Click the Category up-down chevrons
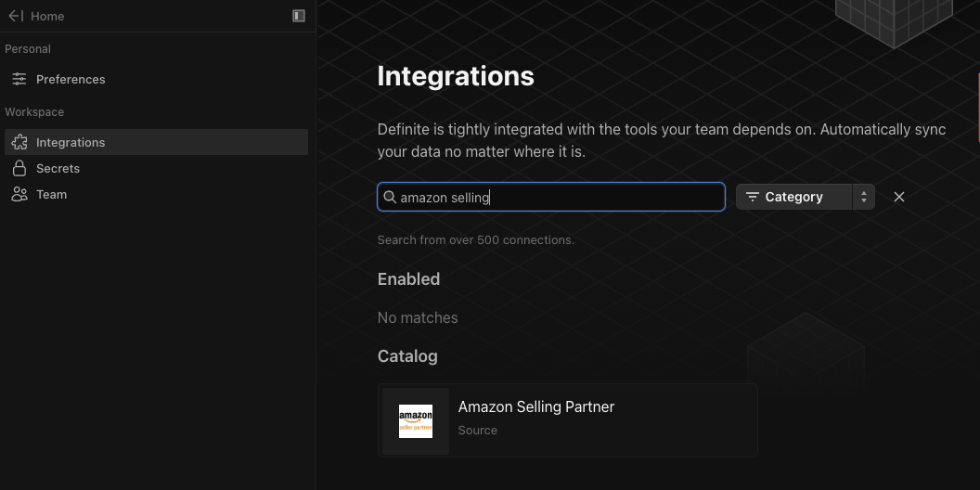This screenshot has width=980, height=490. pos(864,197)
